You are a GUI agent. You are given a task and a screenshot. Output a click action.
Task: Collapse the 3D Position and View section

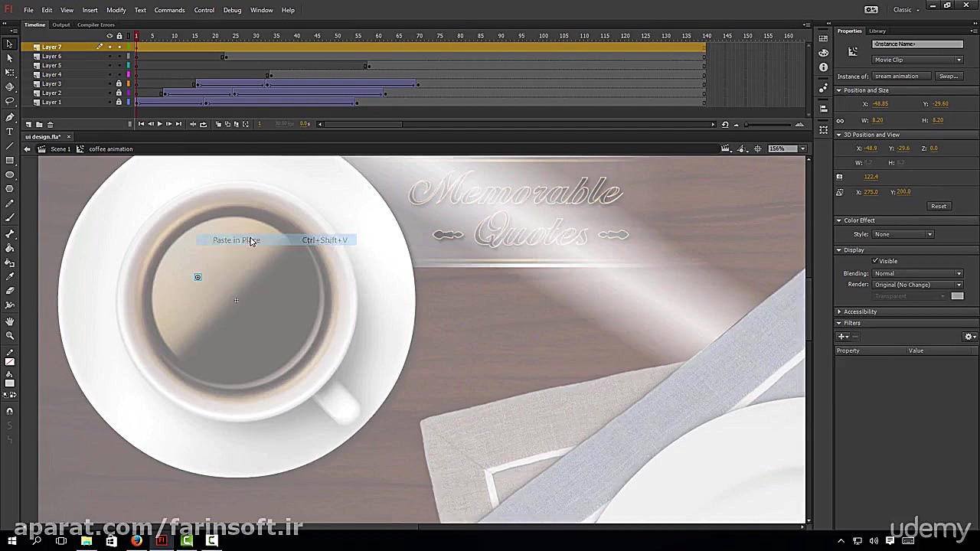(x=839, y=135)
